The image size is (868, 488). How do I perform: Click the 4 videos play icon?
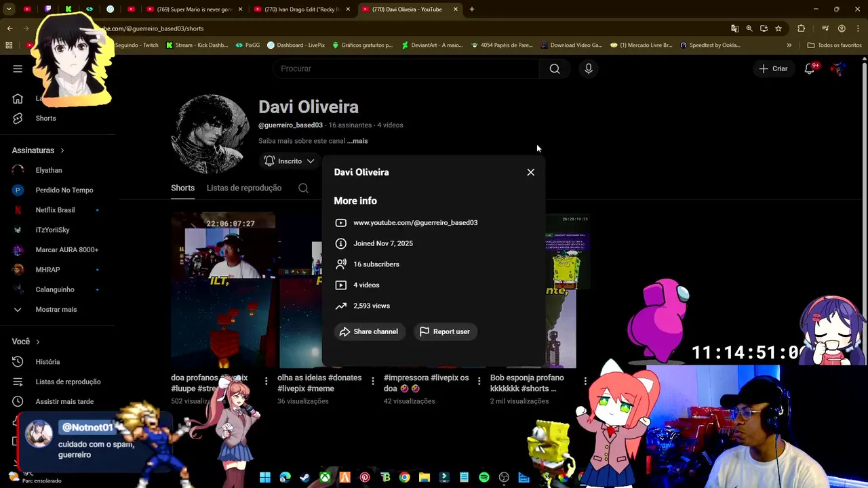coord(340,285)
